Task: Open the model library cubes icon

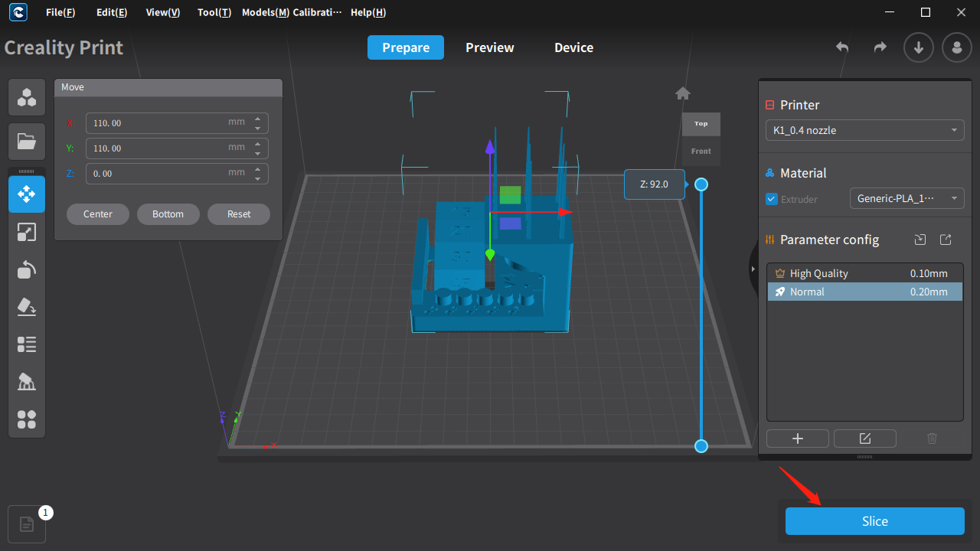Action: [27, 97]
